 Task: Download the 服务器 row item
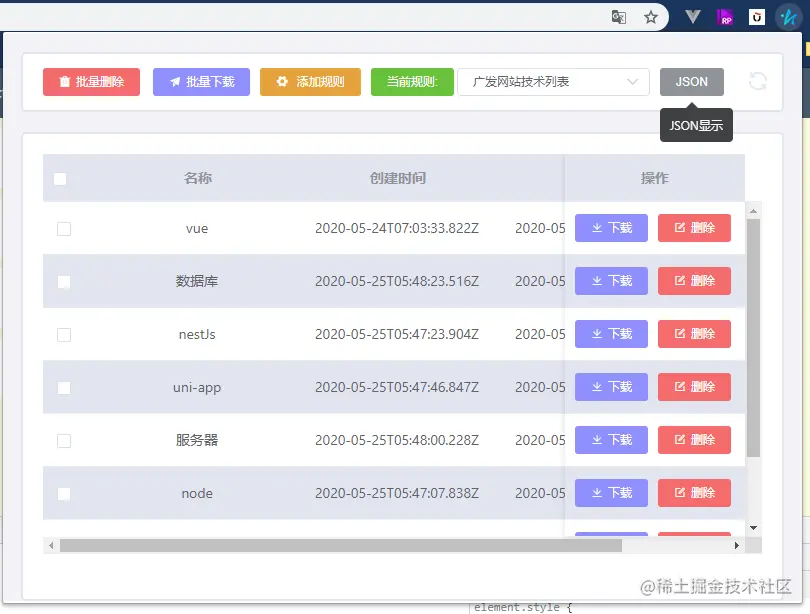coord(611,440)
